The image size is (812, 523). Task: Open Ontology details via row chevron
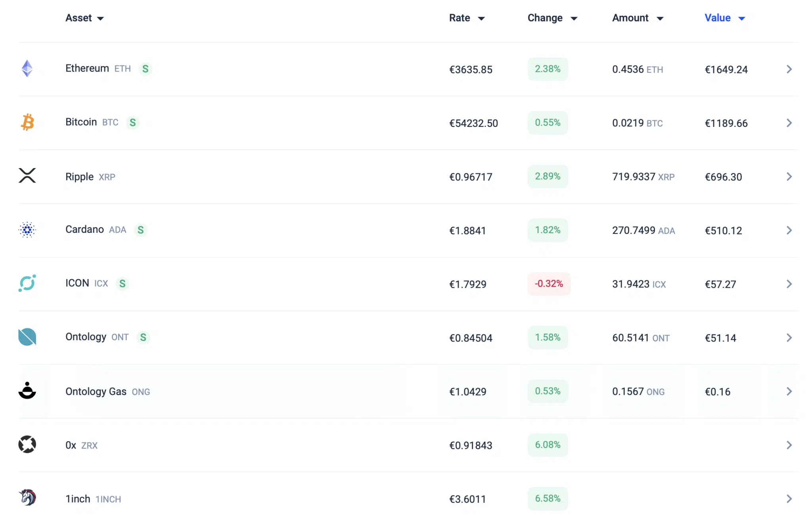789,338
